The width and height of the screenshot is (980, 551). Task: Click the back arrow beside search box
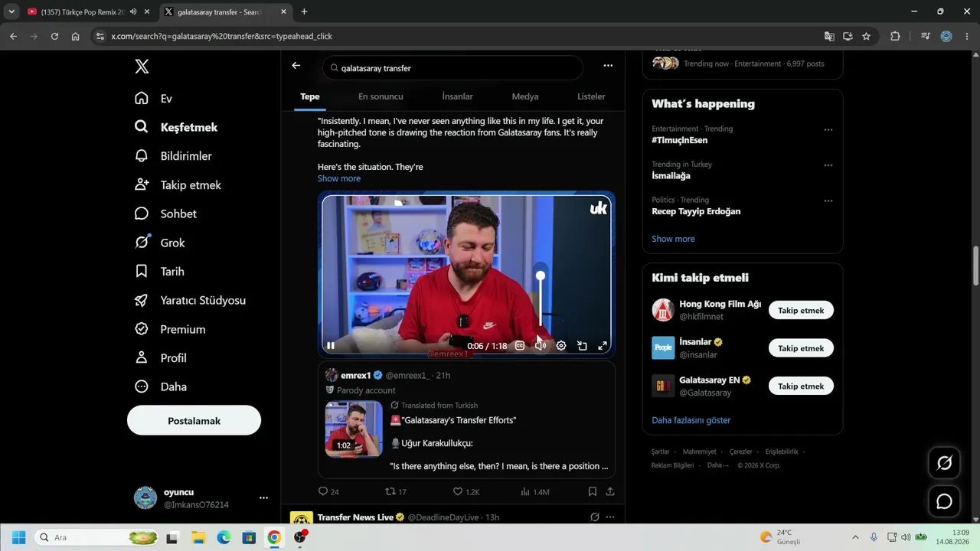point(296,66)
